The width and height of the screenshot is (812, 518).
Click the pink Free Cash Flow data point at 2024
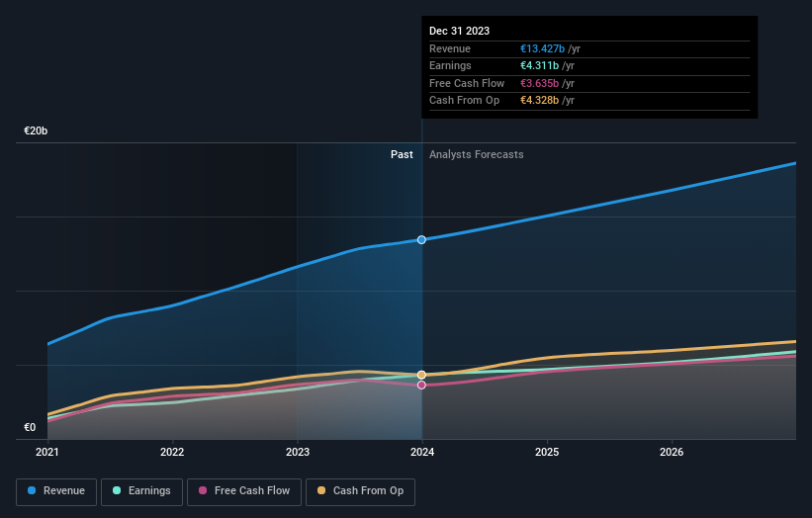(x=421, y=385)
